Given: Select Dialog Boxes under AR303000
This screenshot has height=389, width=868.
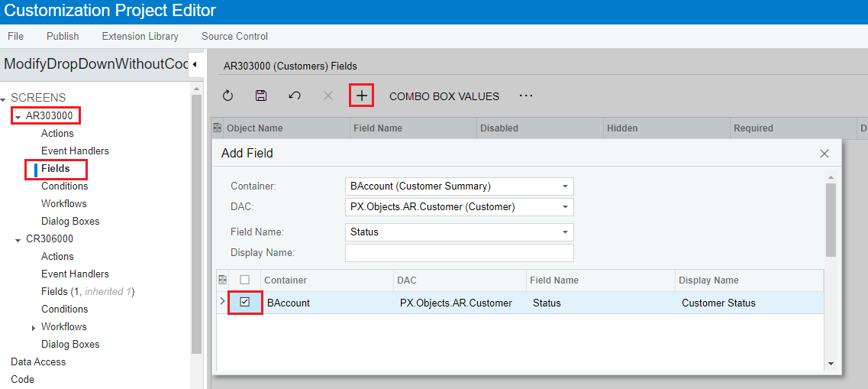Looking at the screenshot, I should [x=70, y=221].
